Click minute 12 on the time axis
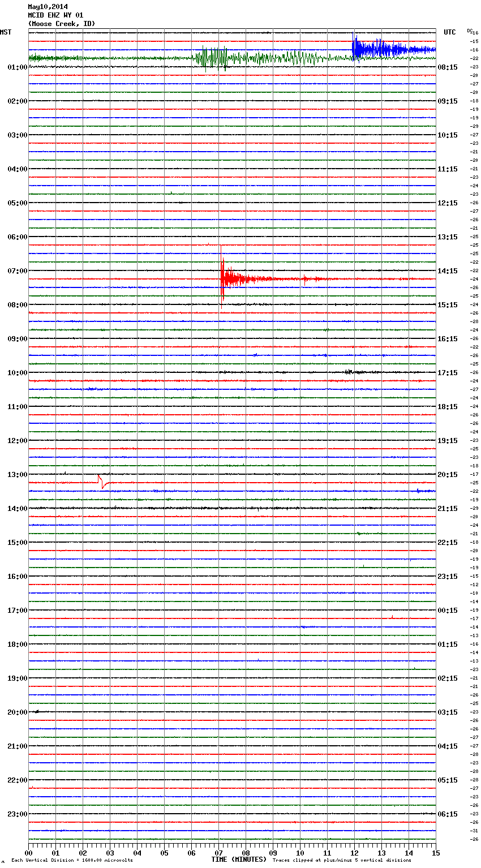Screen dimensions: 481x868 354,853
